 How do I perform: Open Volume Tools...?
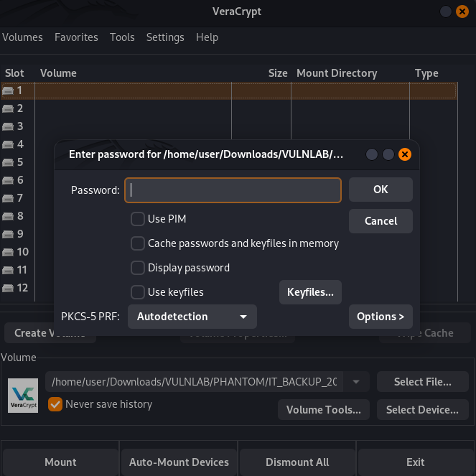click(x=324, y=410)
